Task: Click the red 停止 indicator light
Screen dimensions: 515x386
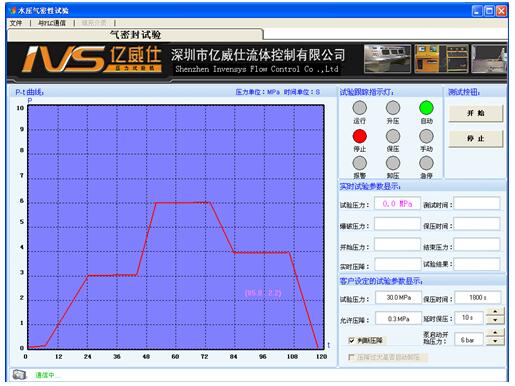Action: (360, 136)
